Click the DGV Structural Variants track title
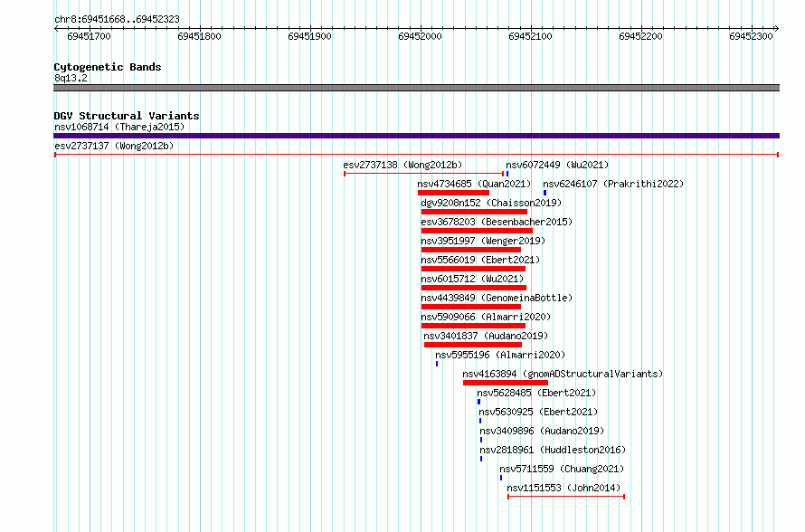805x532 pixels. click(127, 116)
